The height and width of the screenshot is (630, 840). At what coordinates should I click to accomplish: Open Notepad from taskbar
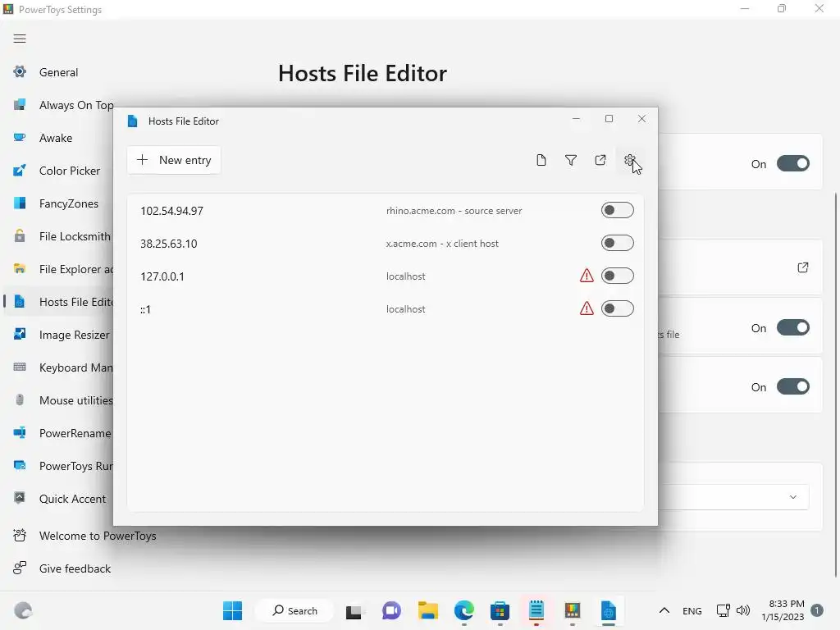[536, 610]
